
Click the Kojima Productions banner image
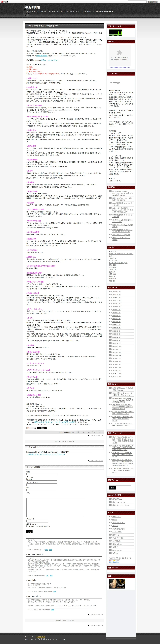[116, 584]
